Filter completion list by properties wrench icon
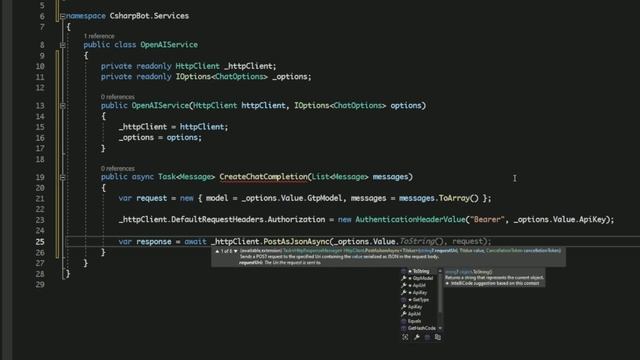The image size is (640, 360). (417, 337)
